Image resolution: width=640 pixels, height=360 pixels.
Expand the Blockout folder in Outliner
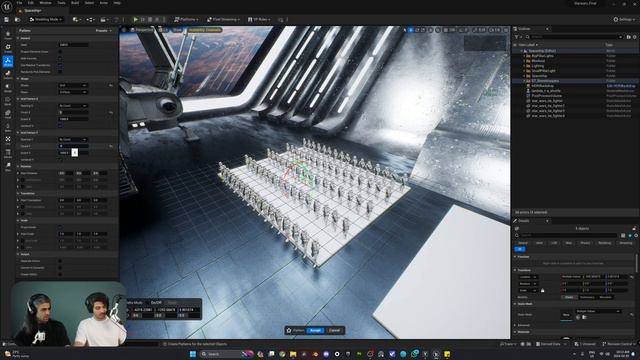pyautogui.click(x=524, y=61)
